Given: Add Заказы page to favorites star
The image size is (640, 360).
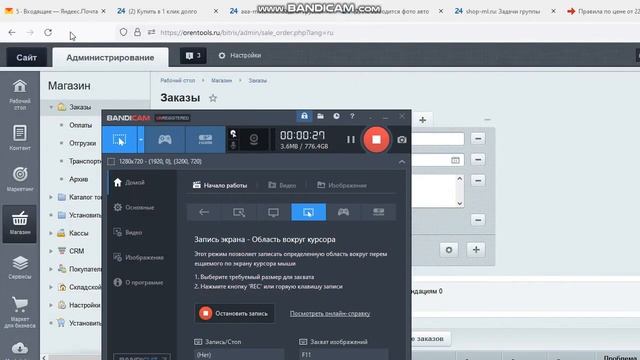Looking at the screenshot, I should 213,98.
